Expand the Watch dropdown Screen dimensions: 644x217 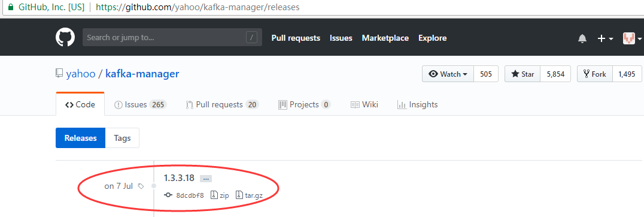coord(448,74)
